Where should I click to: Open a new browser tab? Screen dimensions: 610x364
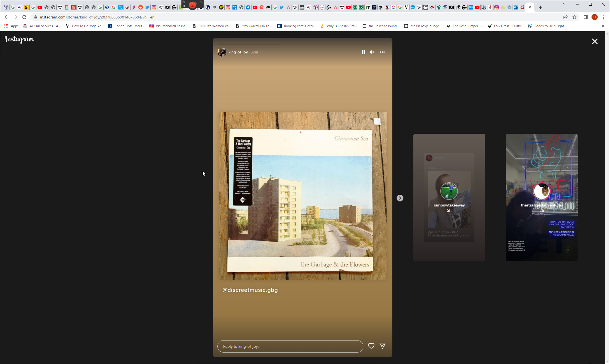coord(541,7)
